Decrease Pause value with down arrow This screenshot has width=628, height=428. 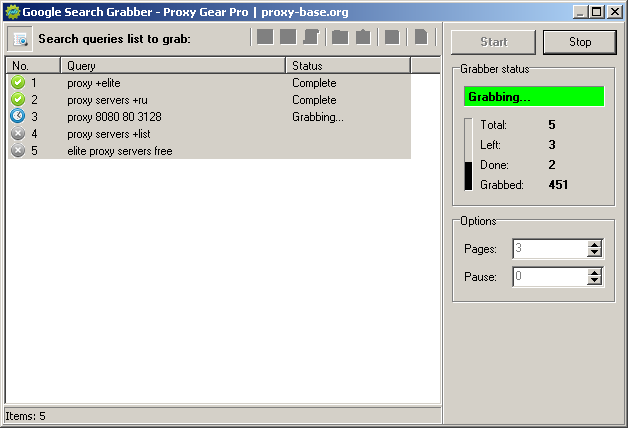click(594, 282)
